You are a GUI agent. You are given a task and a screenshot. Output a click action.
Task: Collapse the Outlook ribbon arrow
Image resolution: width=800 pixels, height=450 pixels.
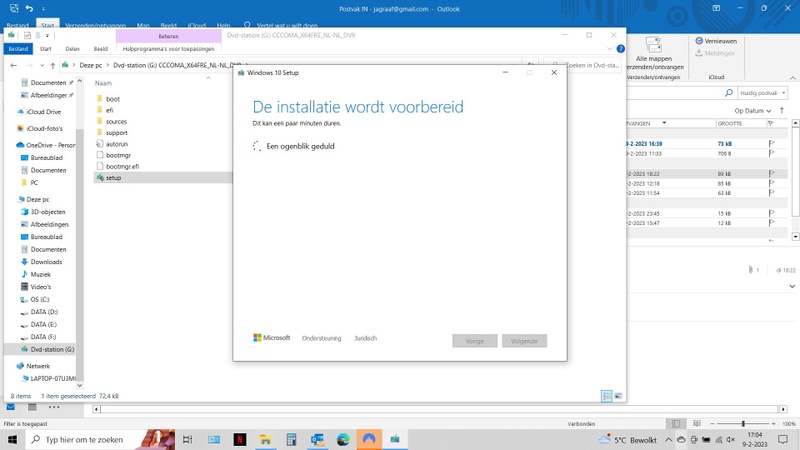click(x=793, y=78)
